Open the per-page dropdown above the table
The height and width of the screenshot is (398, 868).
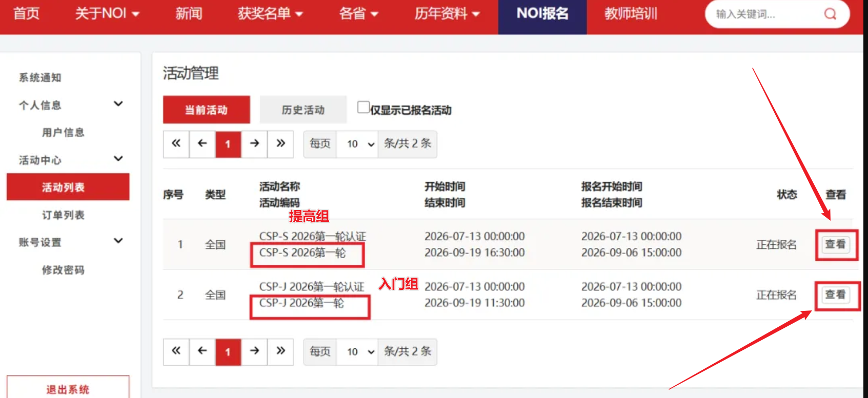(358, 144)
